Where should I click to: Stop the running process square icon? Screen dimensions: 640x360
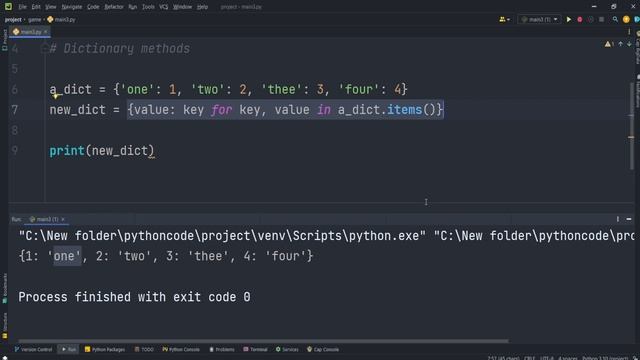tap(601, 20)
